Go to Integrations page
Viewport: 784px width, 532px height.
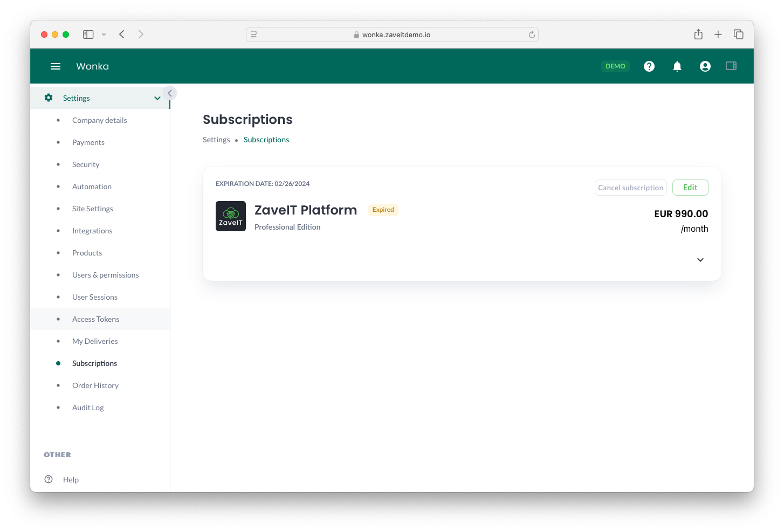[x=92, y=231]
